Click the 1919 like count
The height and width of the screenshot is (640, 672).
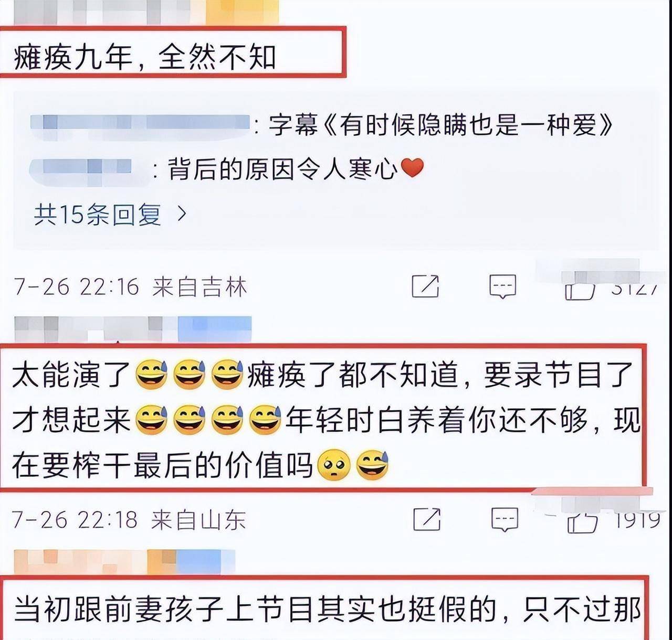[637, 520]
